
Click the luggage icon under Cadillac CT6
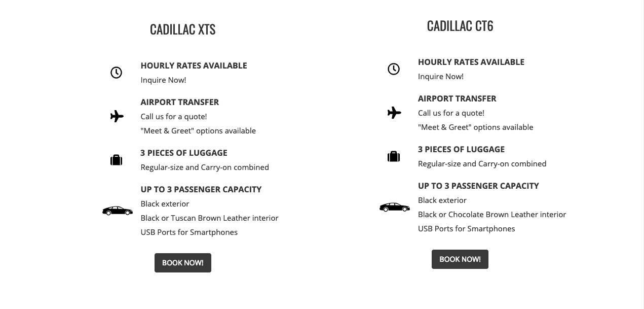[x=394, y=156]
